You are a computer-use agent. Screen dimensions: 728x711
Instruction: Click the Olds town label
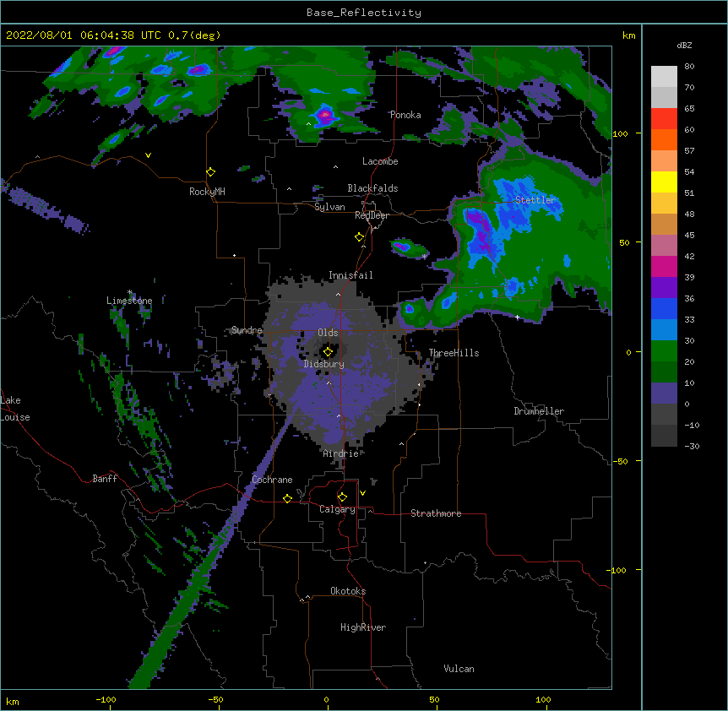click(x=328, y=333)
